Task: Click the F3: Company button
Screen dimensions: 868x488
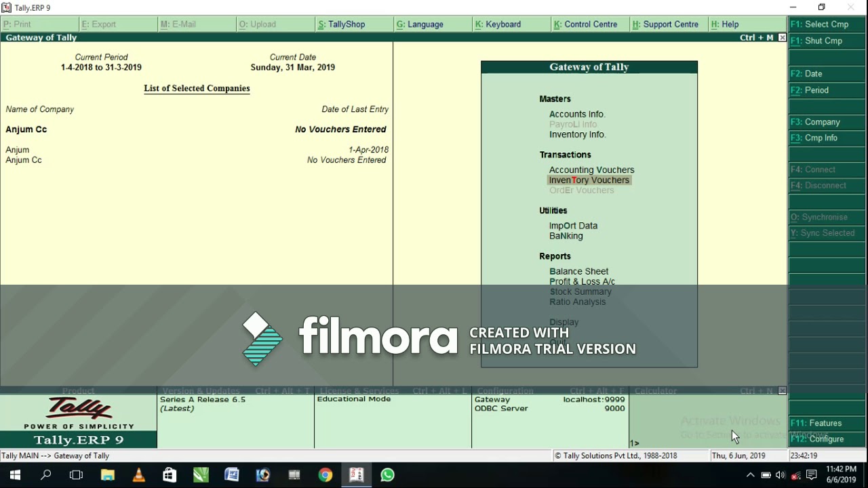Action: pos(827,122)
